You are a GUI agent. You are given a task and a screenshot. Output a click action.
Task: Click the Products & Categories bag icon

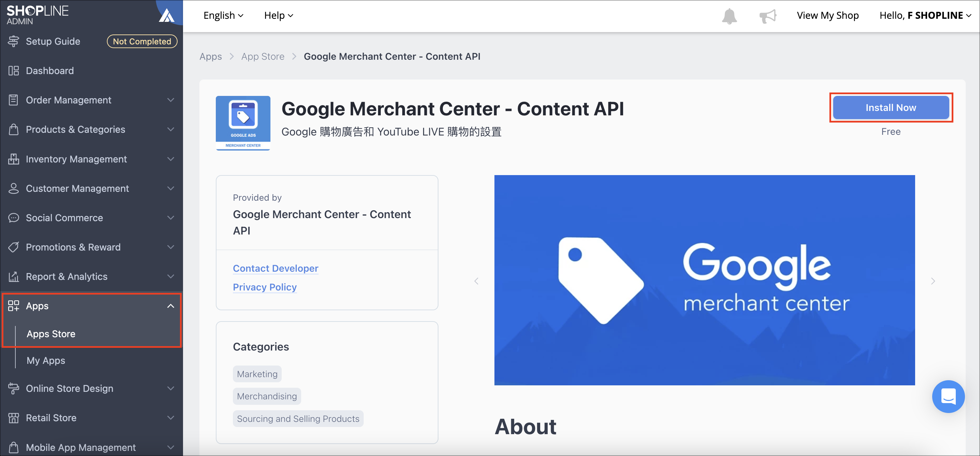pos(13,129)
